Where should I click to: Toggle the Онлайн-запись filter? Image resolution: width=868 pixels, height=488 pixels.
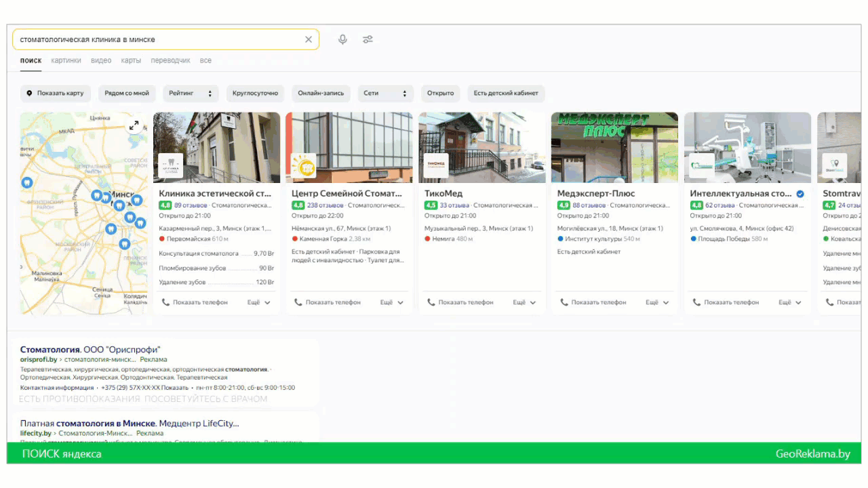(321, 94)
